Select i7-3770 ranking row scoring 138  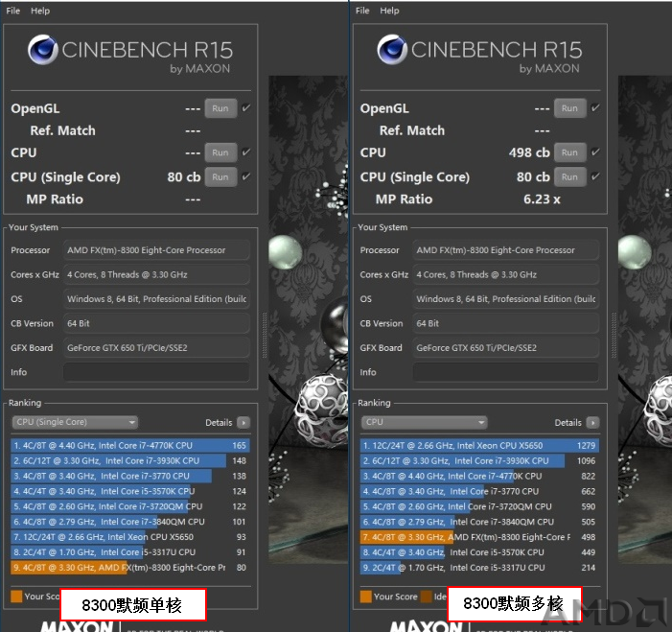coord(129,476)
